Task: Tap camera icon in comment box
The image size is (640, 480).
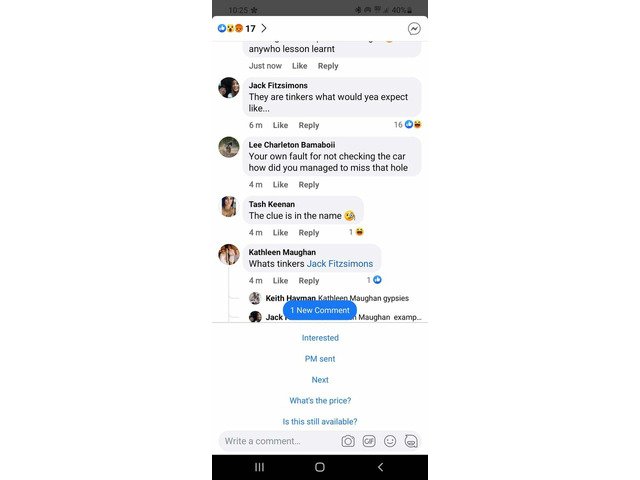Action: coord(348,441)
